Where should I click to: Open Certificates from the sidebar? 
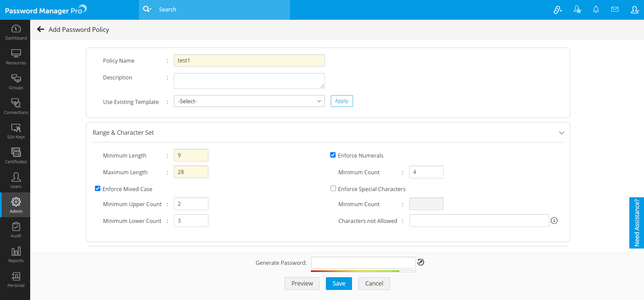tap(16, 156)
